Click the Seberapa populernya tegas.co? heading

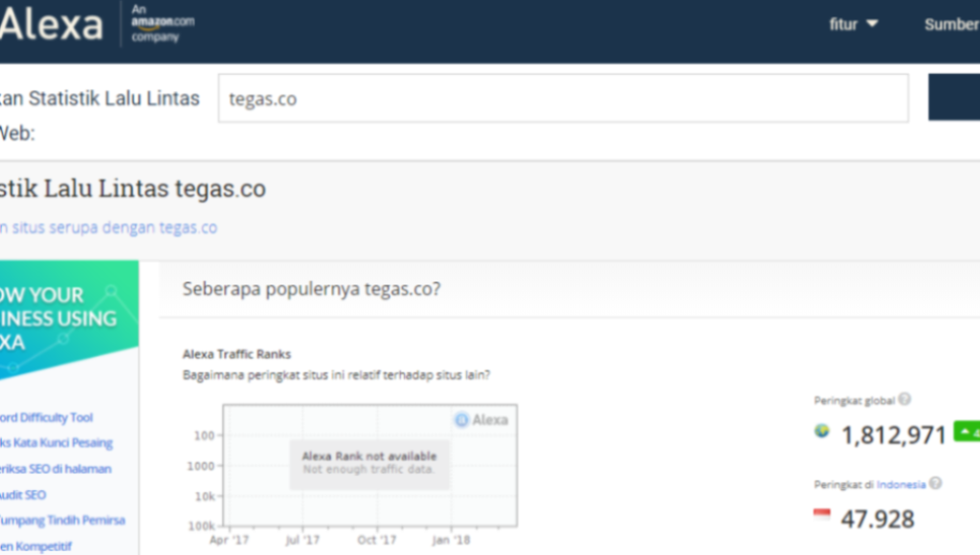[311, 289]
